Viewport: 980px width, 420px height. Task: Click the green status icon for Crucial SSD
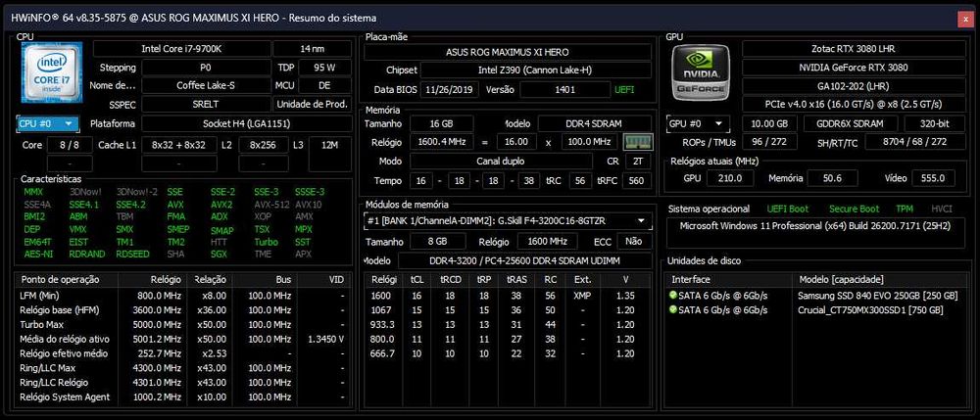(672, 309)
